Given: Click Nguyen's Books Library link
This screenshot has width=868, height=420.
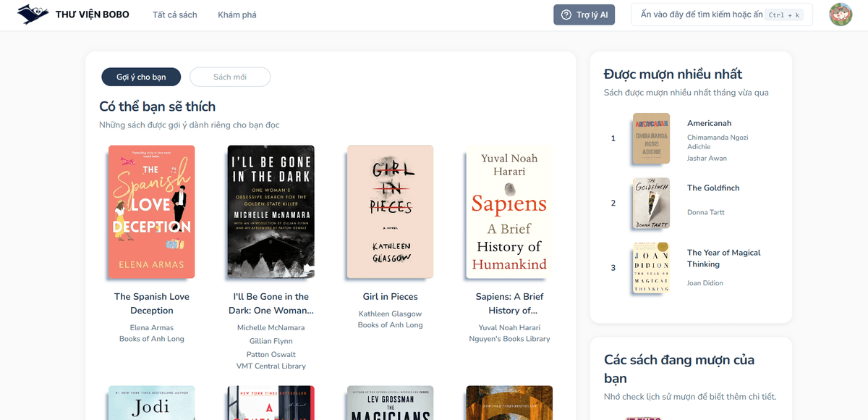Looking at the screenshot, I should tap(509, 339).
